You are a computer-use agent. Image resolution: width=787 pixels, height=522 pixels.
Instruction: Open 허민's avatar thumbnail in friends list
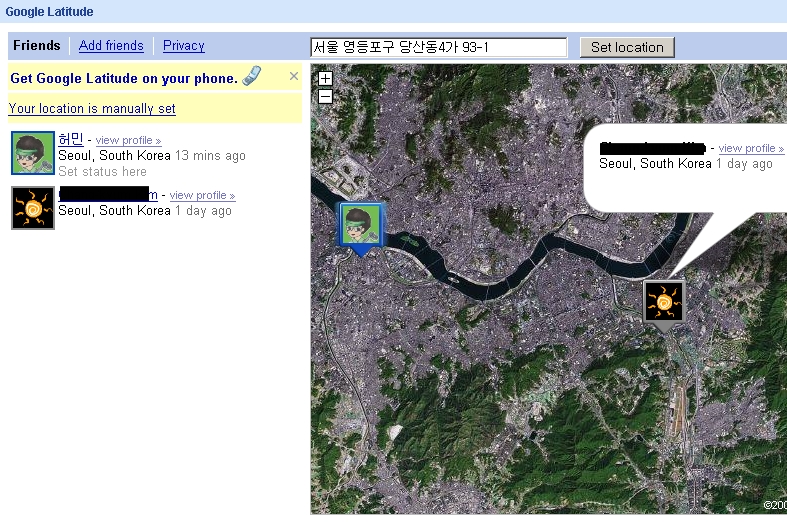(33, 153)
